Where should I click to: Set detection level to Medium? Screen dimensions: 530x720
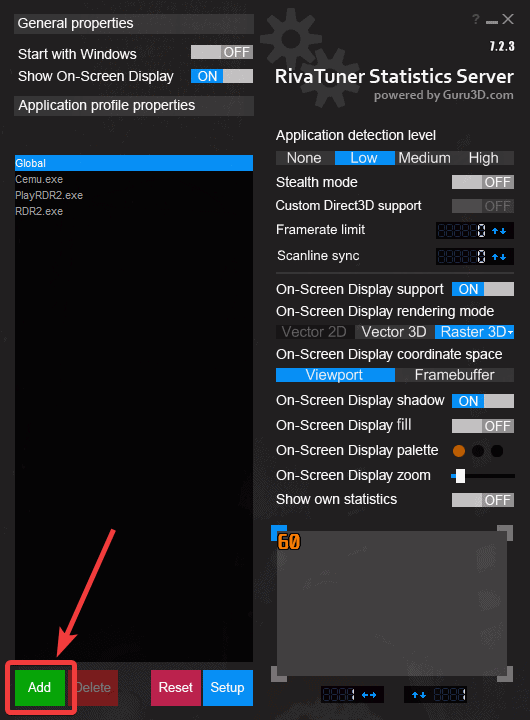point(424,158)
